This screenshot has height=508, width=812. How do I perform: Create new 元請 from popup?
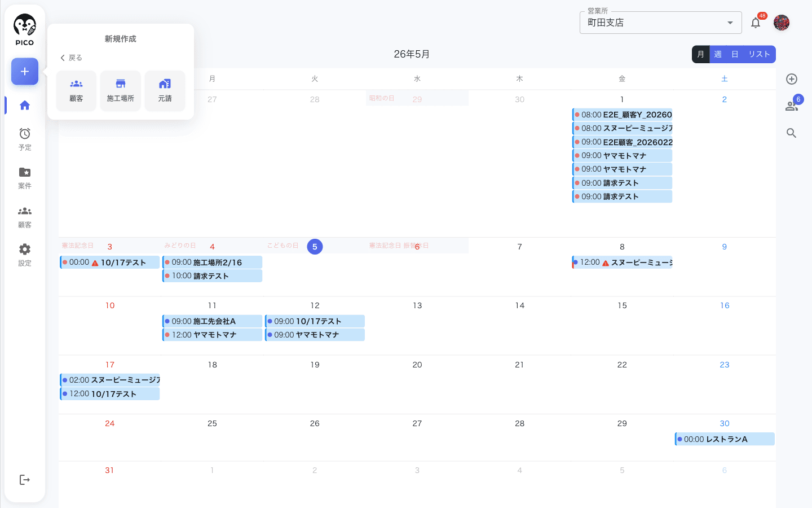tap(165, 91)
